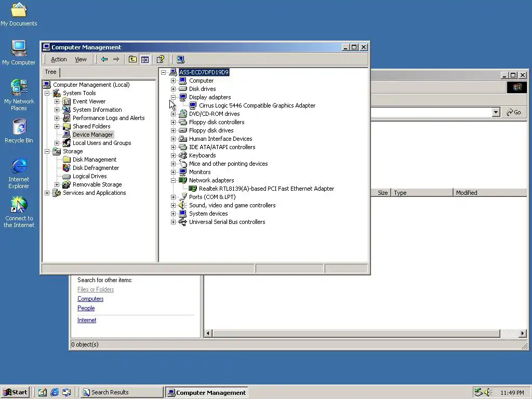Click the IDE ATA/ATAPI controllers icon
This screenshot has width=532, height=399.
pos(183,147)
